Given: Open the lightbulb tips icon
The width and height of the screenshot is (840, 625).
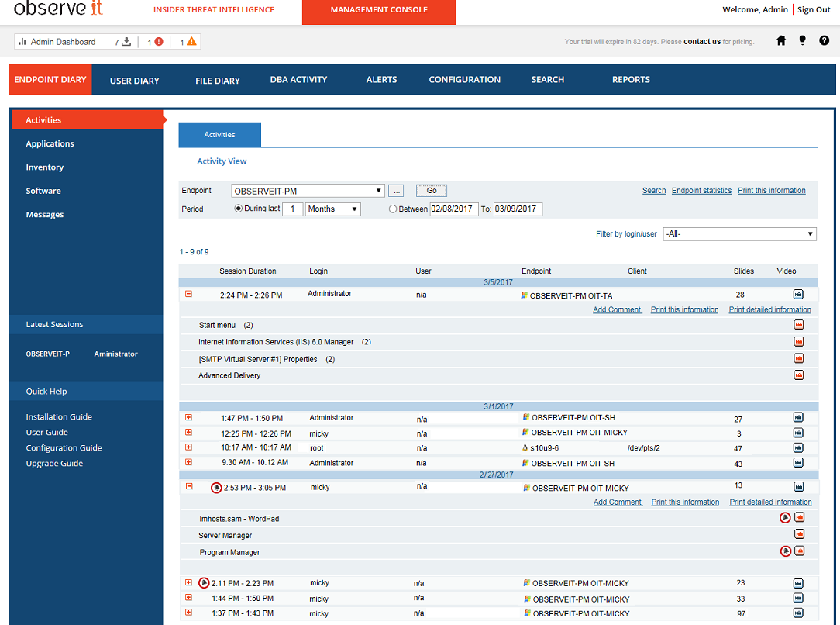Looking at the screenshot, I should tap(802, 41).
